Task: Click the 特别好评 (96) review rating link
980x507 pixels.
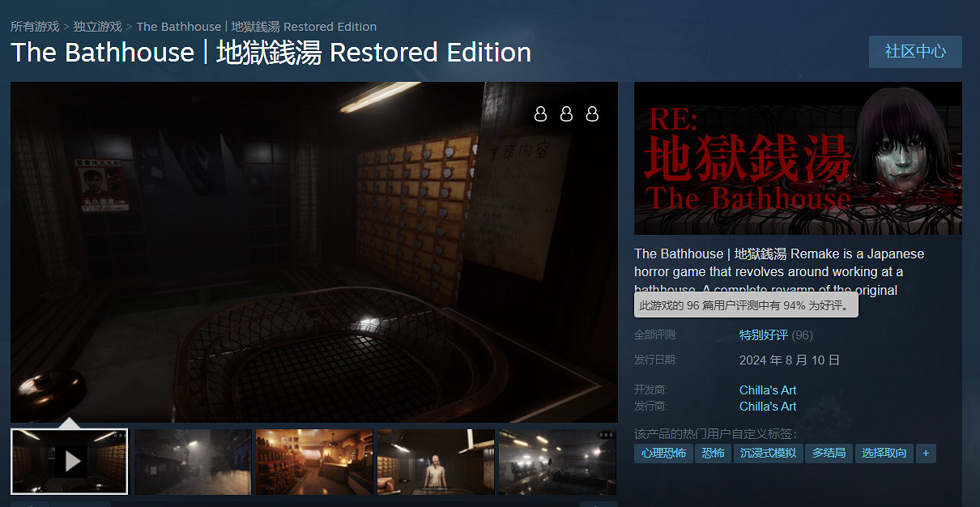Action: coord(762,334)
